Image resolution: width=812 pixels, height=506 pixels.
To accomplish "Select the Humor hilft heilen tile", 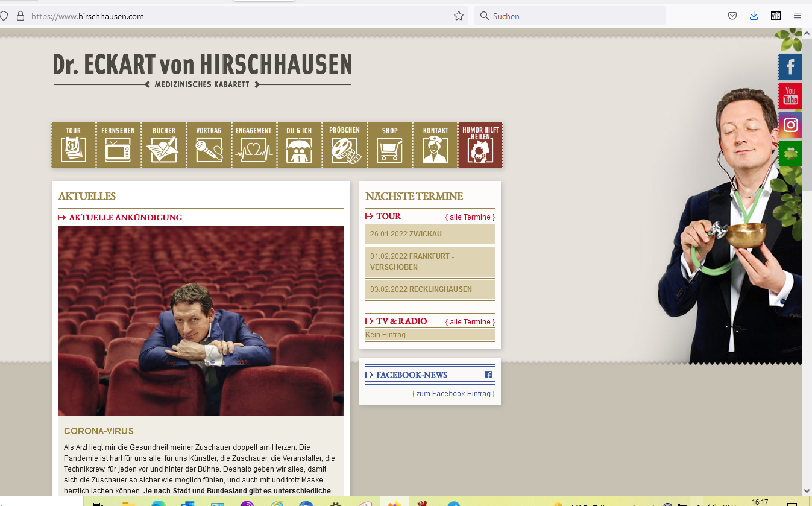I will pyautogui.click(x=480, y=145).
